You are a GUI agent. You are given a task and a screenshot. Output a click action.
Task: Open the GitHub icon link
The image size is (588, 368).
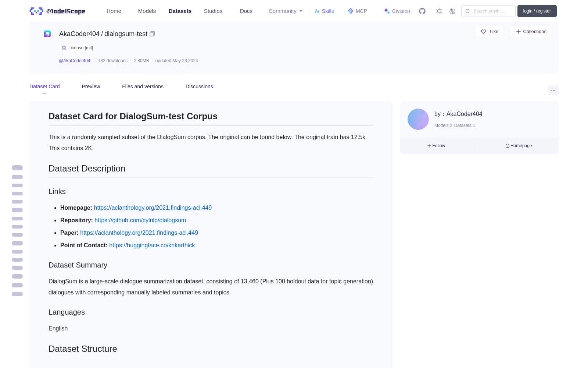point(422,11)
